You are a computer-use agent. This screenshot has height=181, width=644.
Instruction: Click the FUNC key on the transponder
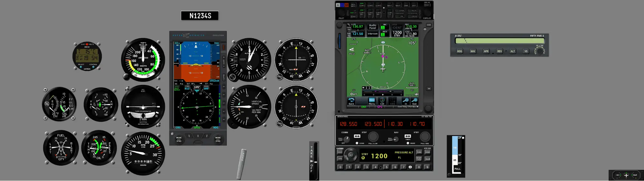[x=419, y=152]
